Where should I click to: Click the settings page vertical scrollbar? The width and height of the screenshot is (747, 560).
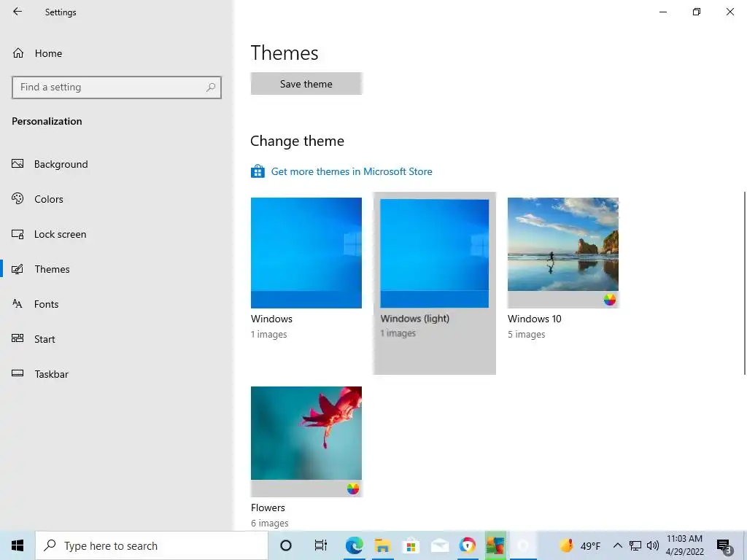(x=745, y=284)
